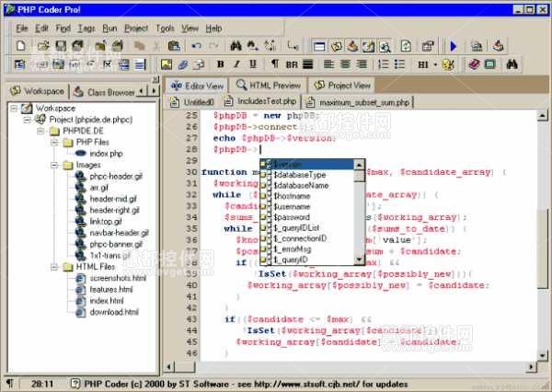Select screenshots.html in the HTML Files folder
This screenshot has width=552, height=392.
click(x=118, y=278)
